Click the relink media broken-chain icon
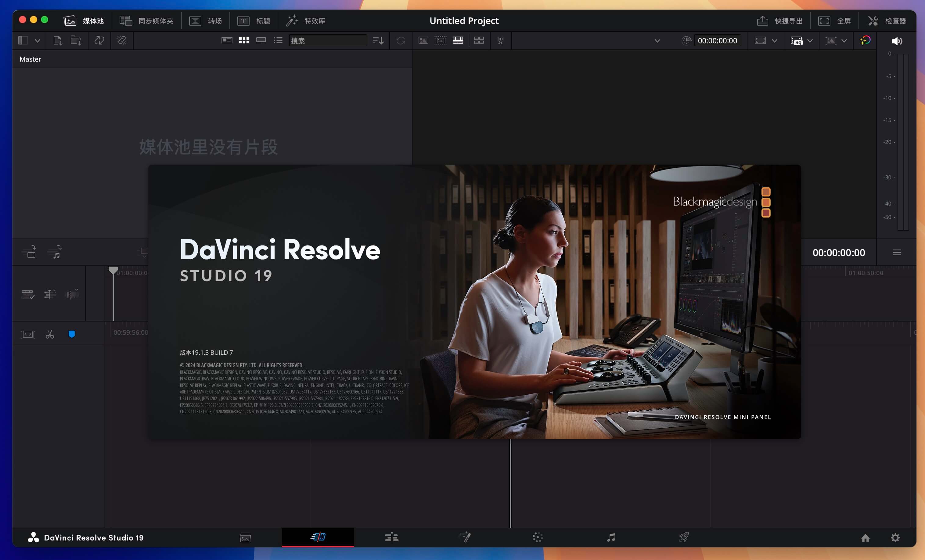The width and height of the screenshot is (925, 560). click(122, 40)
